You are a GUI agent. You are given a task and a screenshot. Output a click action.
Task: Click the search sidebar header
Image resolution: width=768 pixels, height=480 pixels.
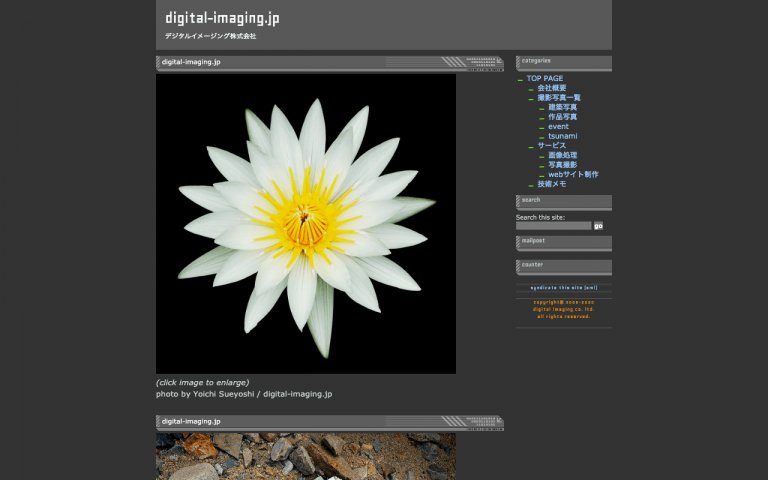(x=564, y=202)
